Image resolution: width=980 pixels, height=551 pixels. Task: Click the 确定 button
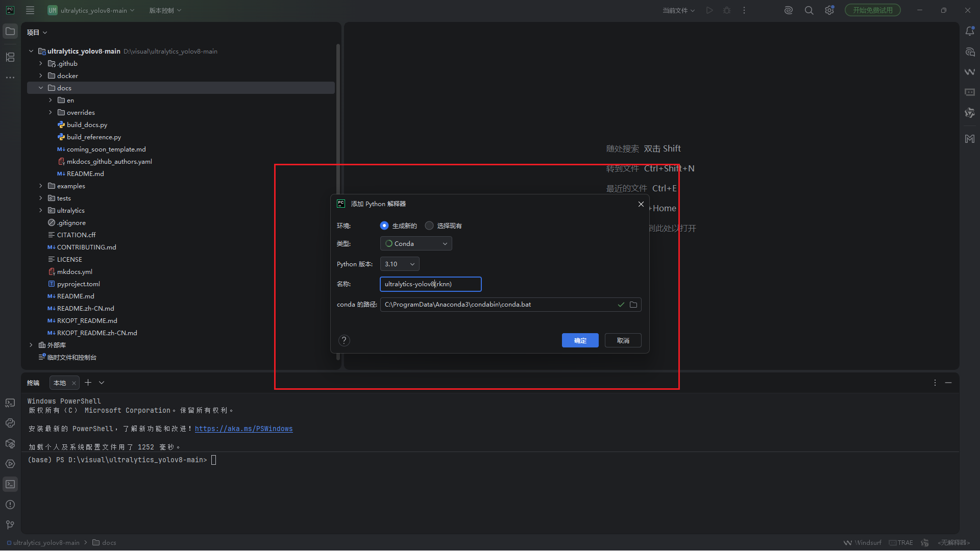pos(580,341)
